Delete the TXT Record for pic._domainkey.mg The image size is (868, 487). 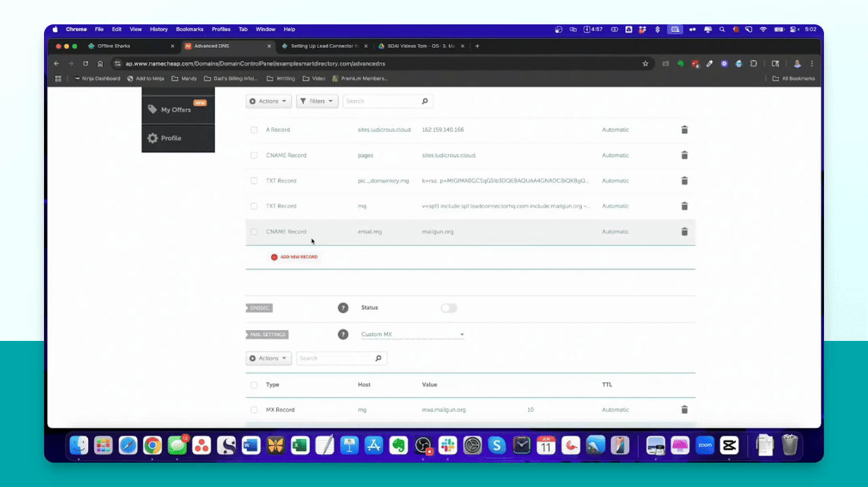tap(685, 181)
